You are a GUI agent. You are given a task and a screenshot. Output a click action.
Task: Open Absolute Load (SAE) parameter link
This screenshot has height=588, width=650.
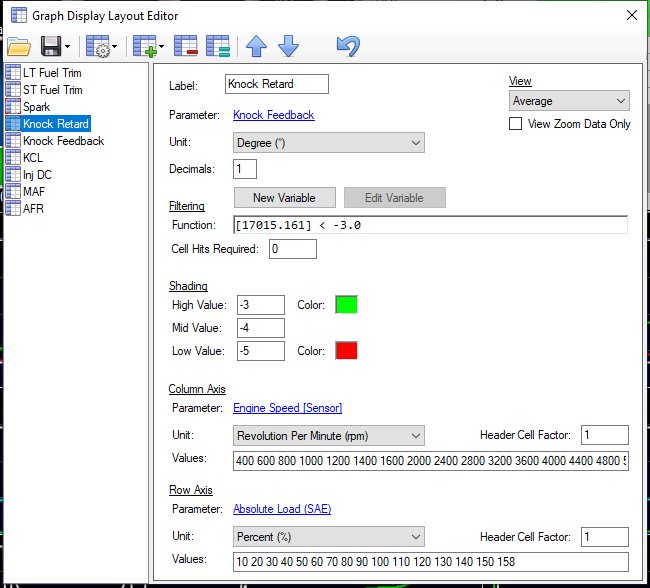[x=282, y=509]
